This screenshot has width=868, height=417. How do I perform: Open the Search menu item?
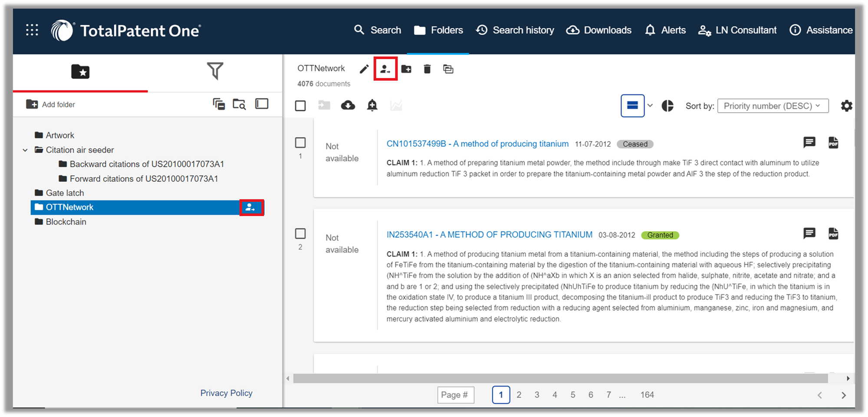coord(378,30)
